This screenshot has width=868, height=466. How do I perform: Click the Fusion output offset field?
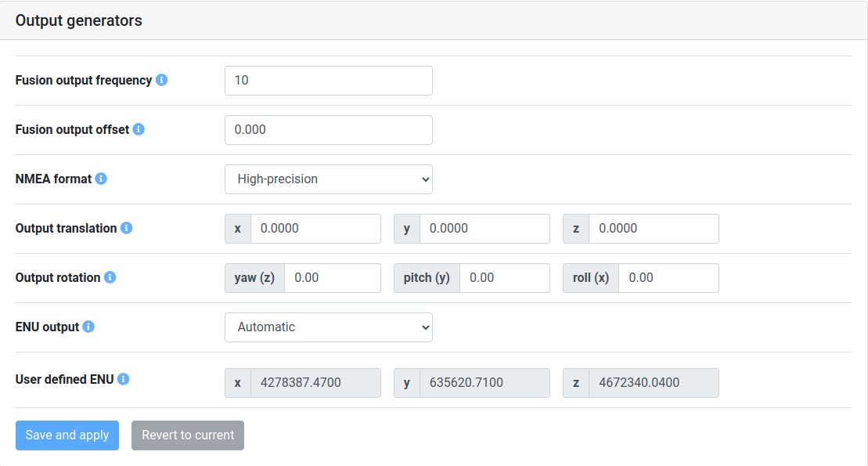coord(328,129)
